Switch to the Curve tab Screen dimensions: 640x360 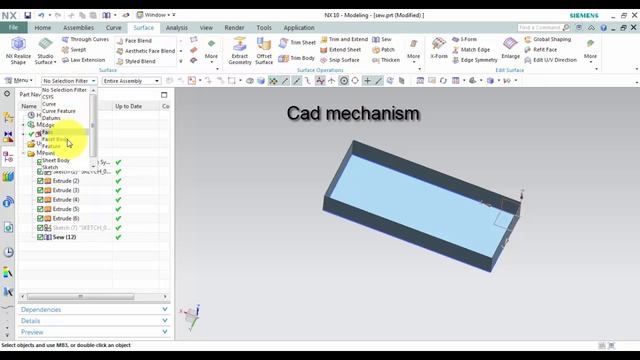point(113,28)
